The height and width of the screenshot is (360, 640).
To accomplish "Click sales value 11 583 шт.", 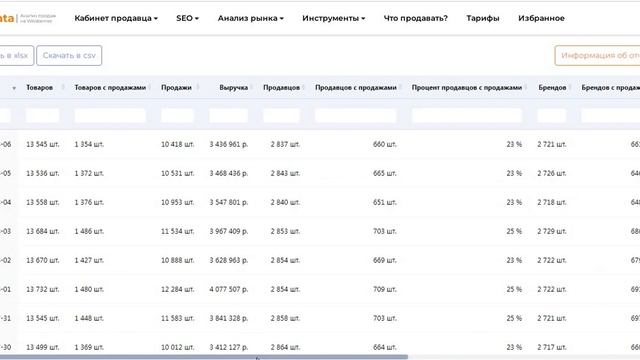I will [178, 318].
